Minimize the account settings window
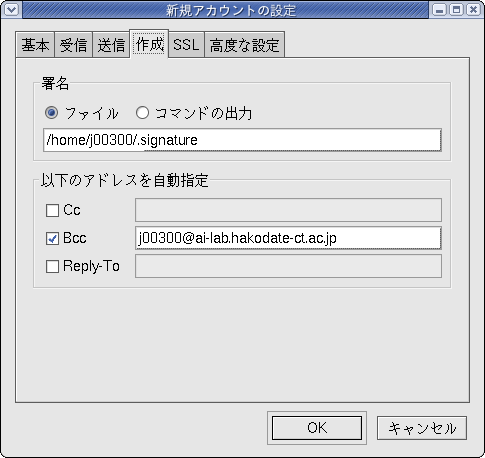 439,10
